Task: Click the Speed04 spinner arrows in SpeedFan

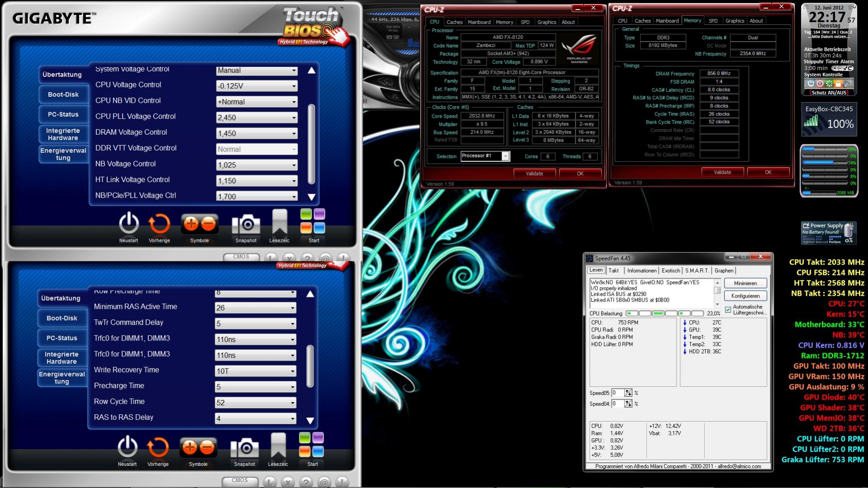Action: [628, 403]
